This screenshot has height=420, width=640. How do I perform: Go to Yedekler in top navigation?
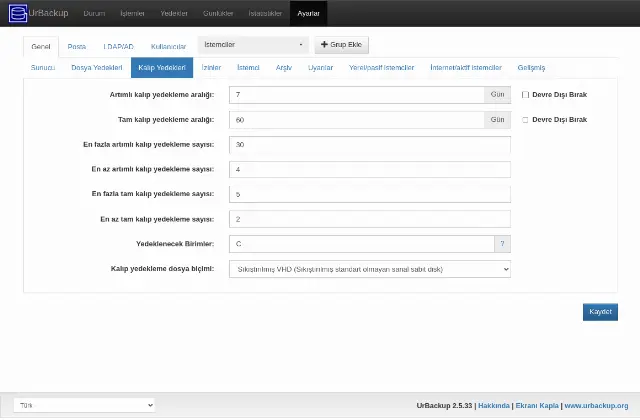(x=174, y=13)
